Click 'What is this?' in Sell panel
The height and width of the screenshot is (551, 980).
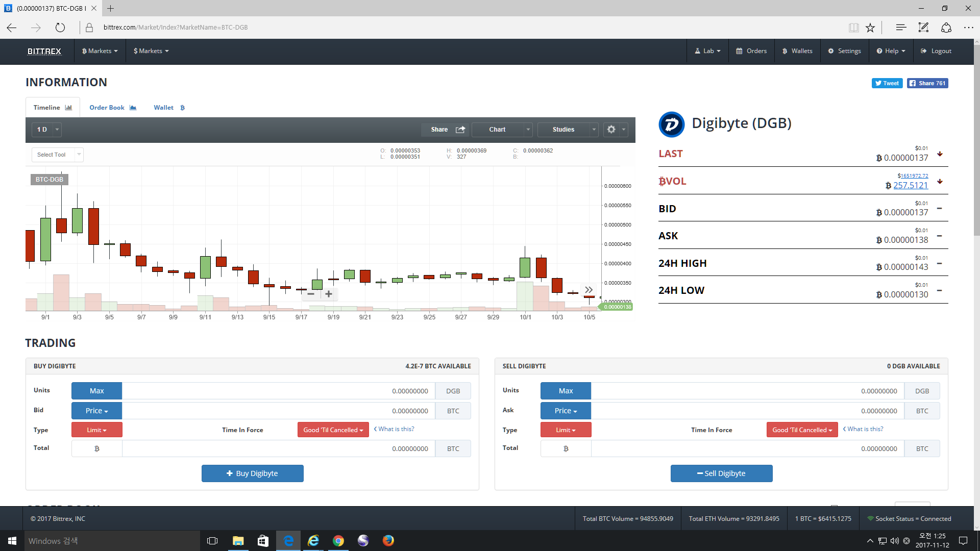863,429
